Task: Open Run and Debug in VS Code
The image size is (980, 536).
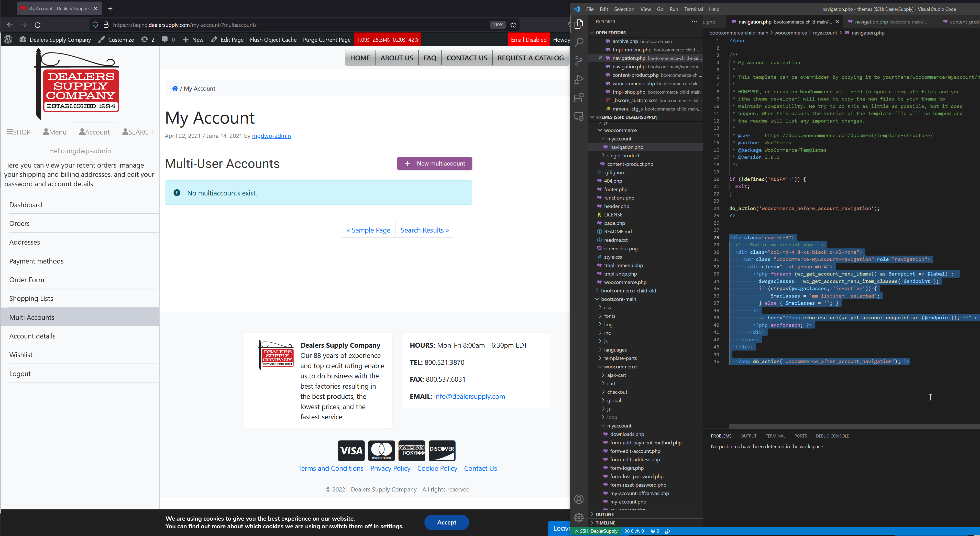Action: click(x=579, y=79)
